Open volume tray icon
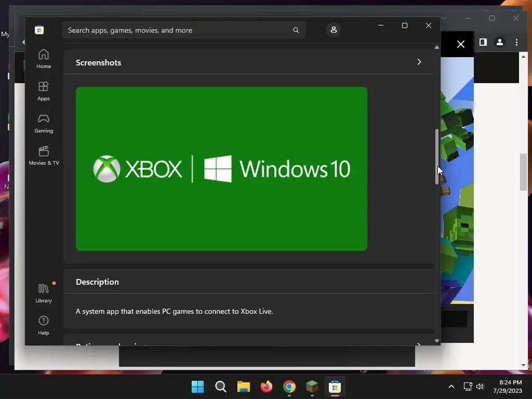Screen dimensions: 532x399 pos(480,387)
